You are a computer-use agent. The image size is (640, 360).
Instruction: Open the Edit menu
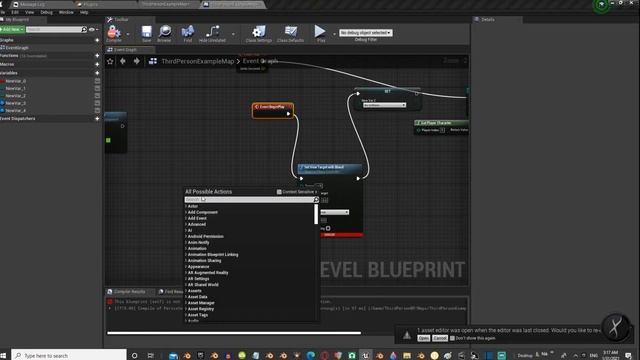click(15, 12)
